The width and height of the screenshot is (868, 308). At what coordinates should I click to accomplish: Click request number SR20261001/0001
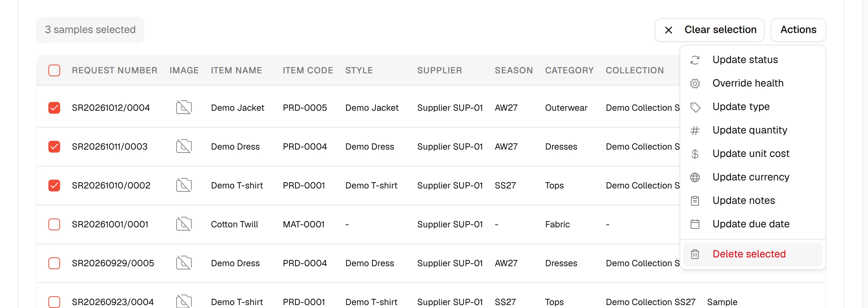pos(110,224)
